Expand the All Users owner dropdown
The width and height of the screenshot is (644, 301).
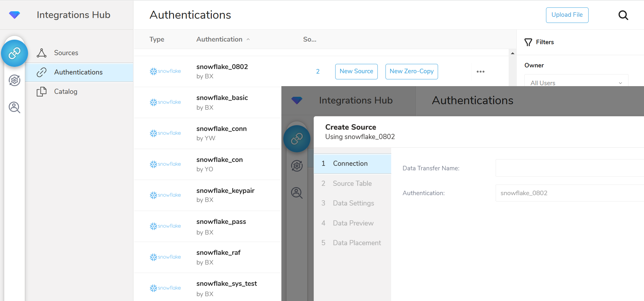click(576, 83)
